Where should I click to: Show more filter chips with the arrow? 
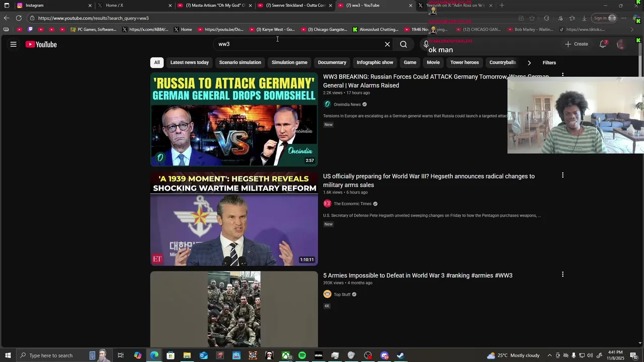529,63
